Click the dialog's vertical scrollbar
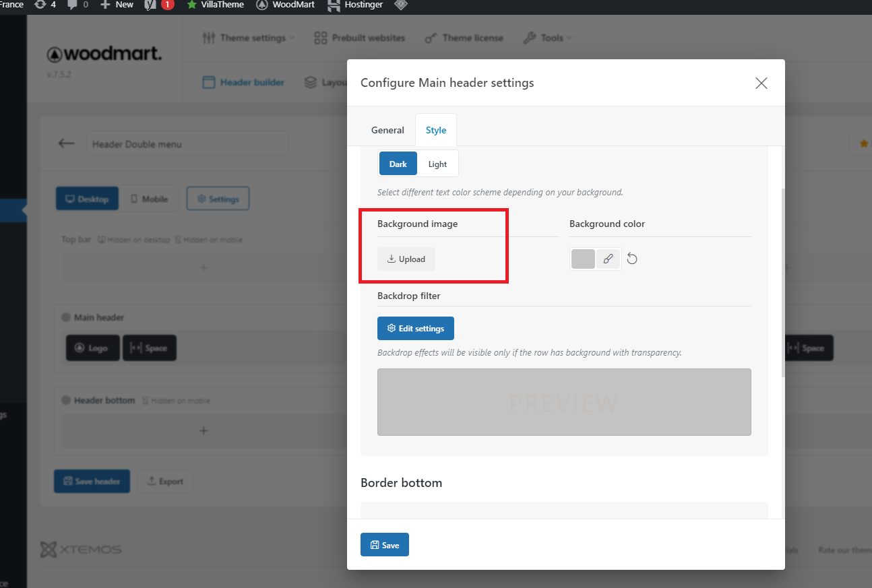Viewport: 872px width, 588px height. [x=782, y=283]
